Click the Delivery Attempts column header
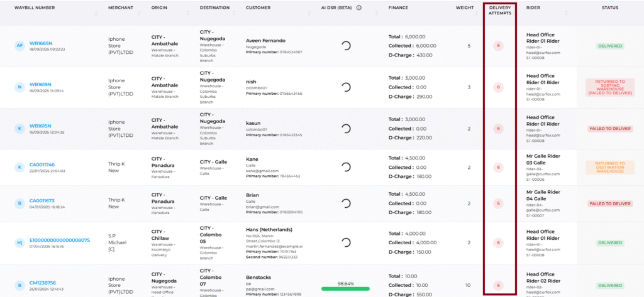644x297 pixels. pos(500,10)
